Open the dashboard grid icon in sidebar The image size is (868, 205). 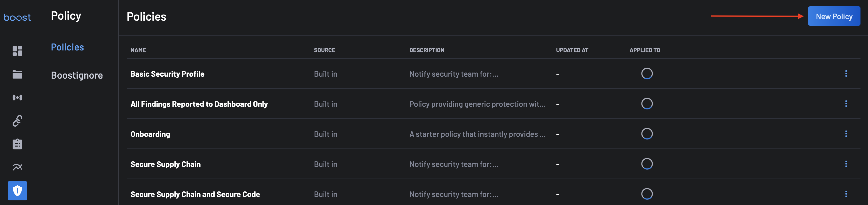tap(17, 51)
